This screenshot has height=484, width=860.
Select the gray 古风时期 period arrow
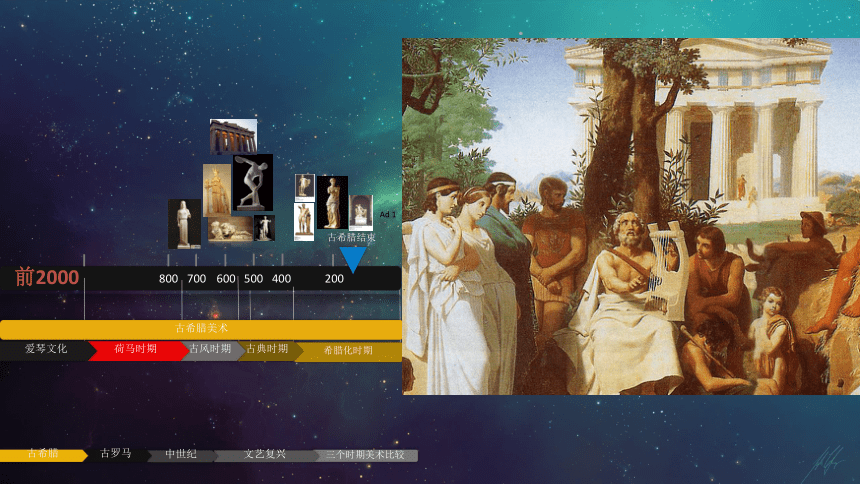213,350
